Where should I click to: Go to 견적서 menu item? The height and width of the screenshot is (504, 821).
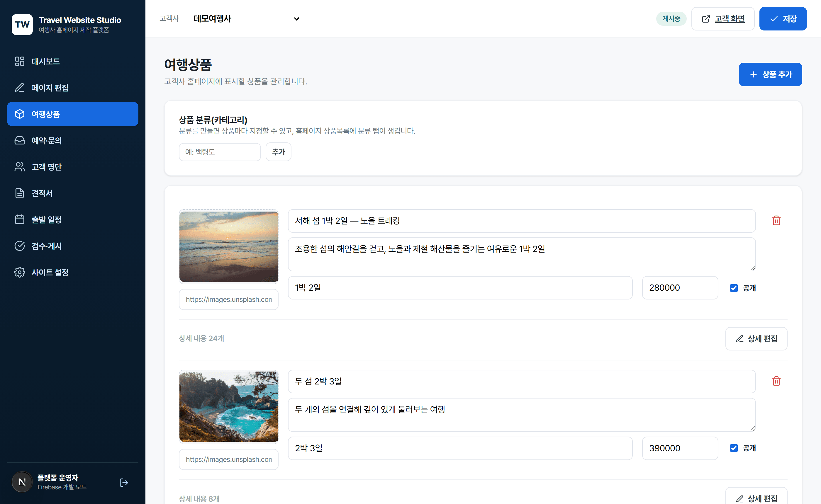pos(73,193)
